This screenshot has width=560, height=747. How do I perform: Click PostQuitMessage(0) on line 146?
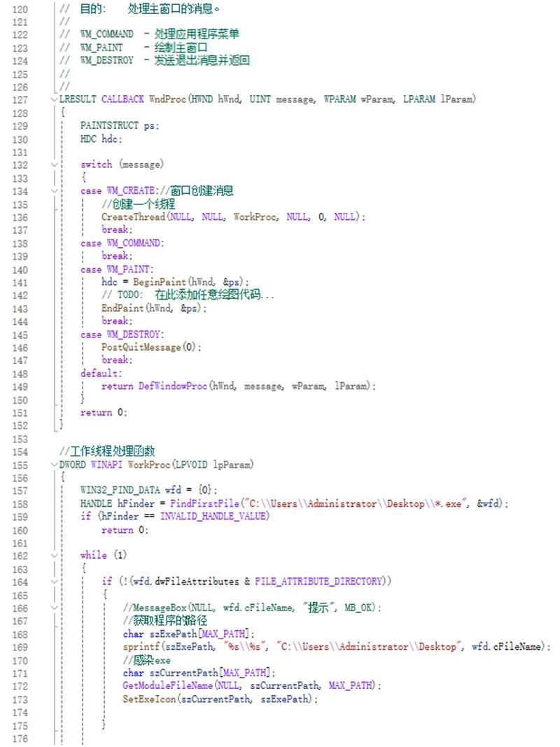(148, 347)
